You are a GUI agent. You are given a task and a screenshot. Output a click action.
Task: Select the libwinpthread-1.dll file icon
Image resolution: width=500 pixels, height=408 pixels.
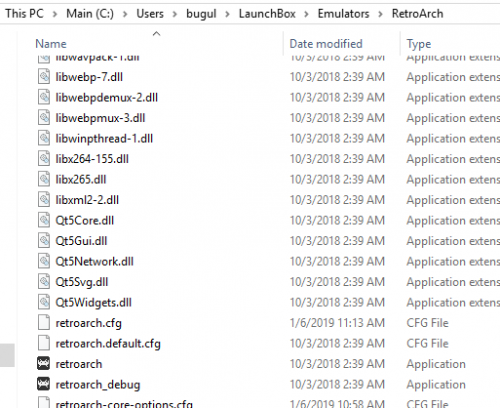pos(44,138)
